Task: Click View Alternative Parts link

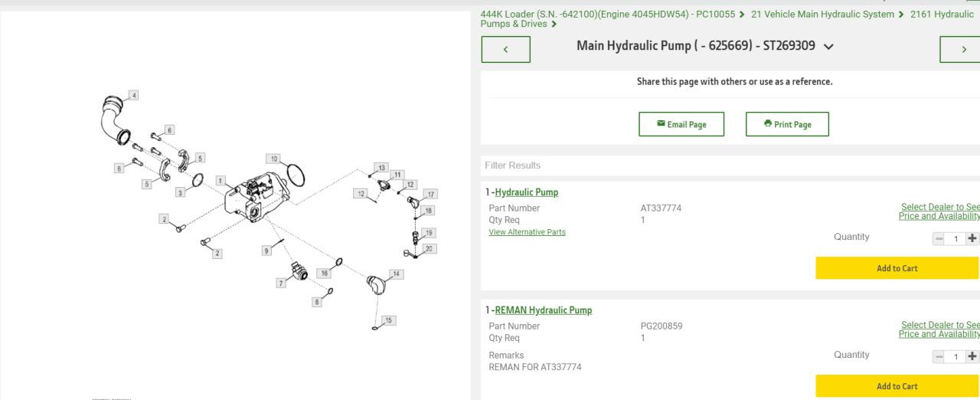Action: pyautogui.click(x=527, y=232)
